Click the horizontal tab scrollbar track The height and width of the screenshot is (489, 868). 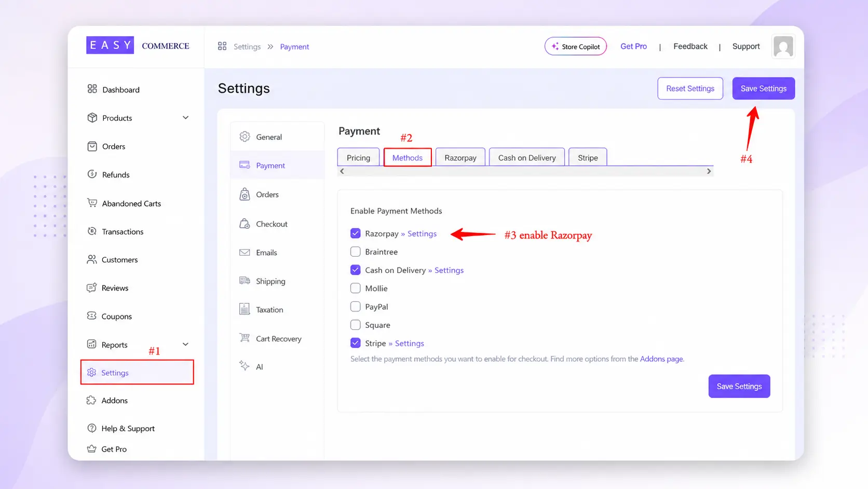pos(525,171)
